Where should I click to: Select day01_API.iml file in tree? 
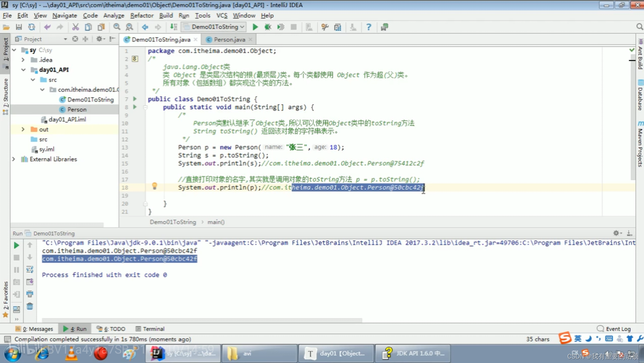(67, 119)
